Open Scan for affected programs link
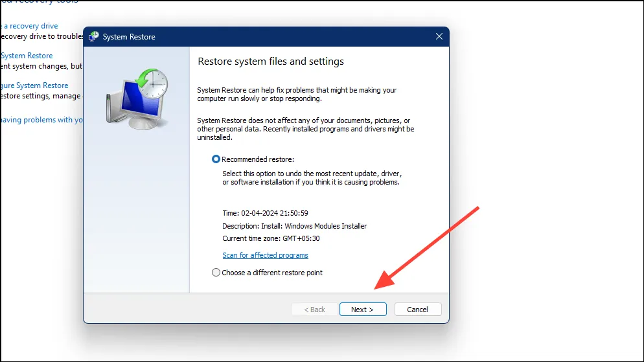 pos(265,255)
